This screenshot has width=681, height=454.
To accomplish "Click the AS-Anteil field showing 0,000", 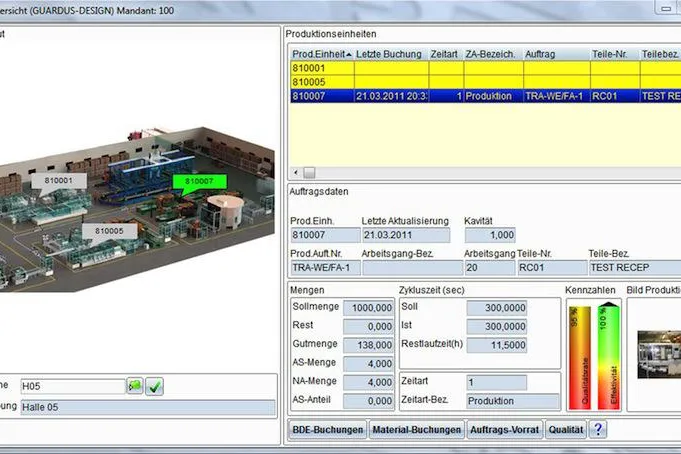I will (369, 401).
